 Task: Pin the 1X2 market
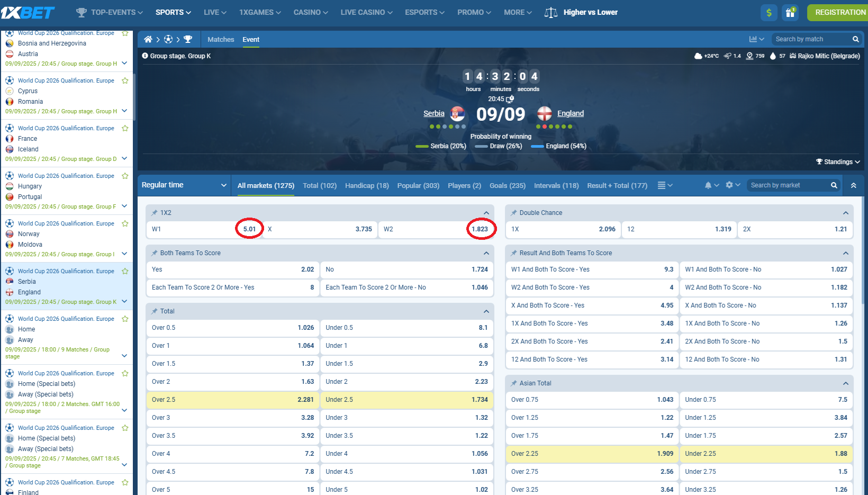pos(155,213)
